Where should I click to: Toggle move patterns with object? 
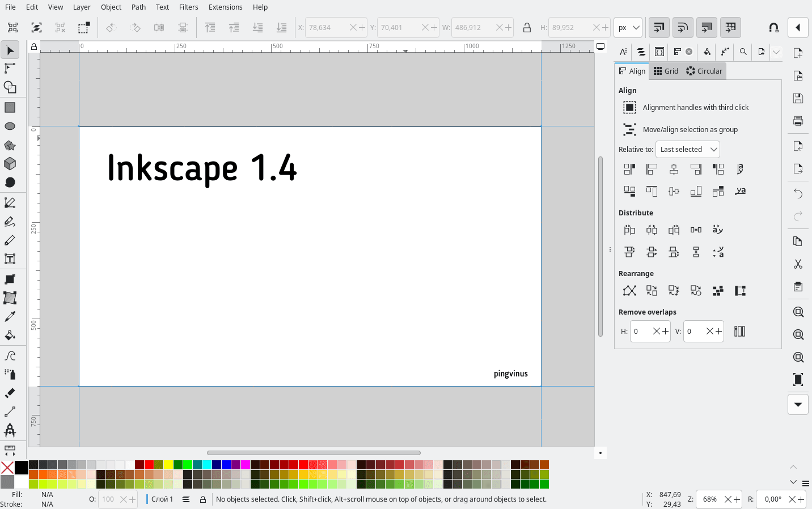click(730, 27)
